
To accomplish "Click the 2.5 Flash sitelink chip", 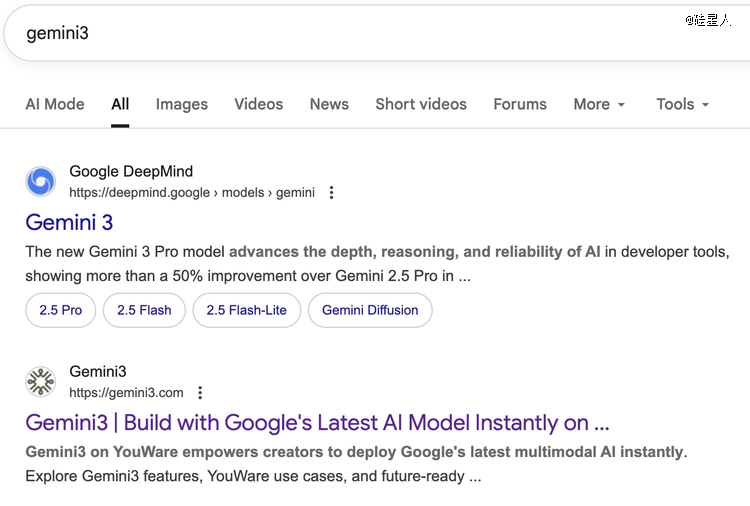I will click(x=144, y=310).
